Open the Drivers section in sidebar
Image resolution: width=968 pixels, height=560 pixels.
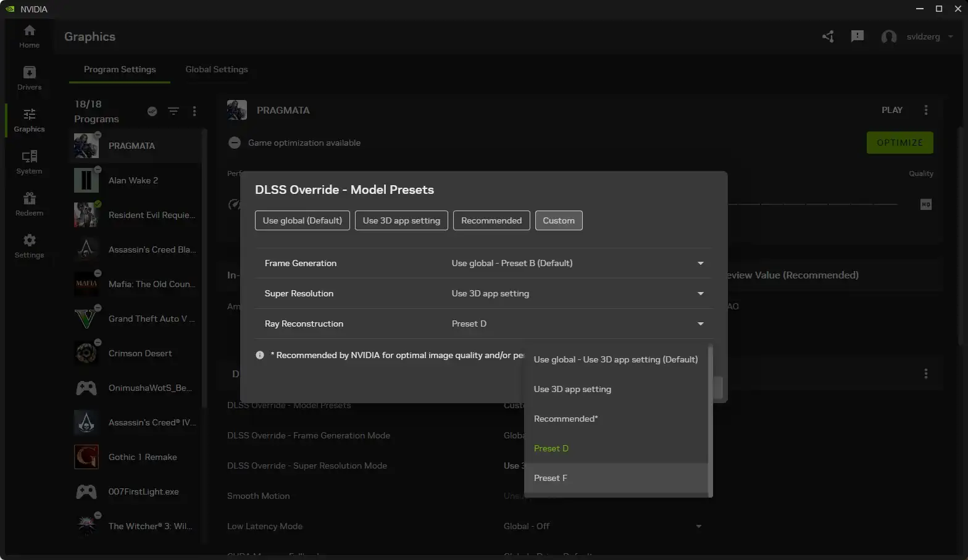pyautogui.click(x=29, y=78)
